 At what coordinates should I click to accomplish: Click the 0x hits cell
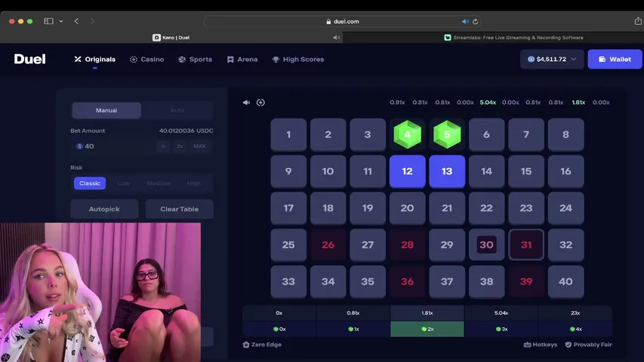tap(279, 329)
